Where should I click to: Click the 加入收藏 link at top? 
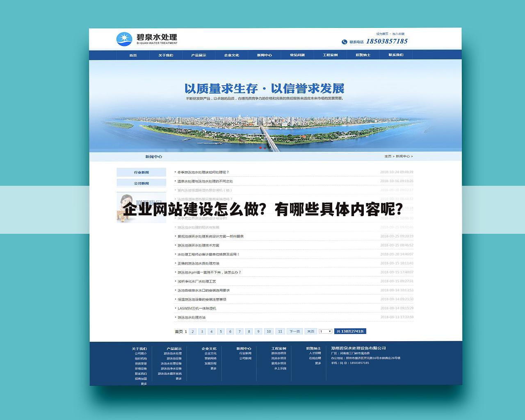(x=398, y=34)
